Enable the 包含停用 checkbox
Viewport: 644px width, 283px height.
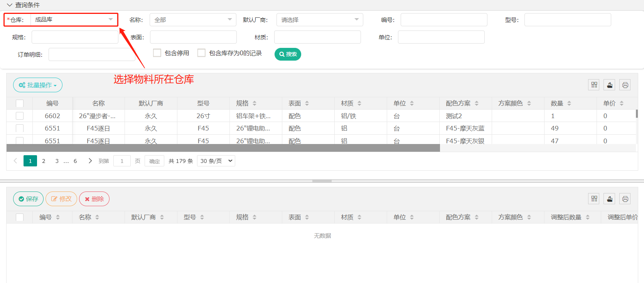(x=157, y=53)
